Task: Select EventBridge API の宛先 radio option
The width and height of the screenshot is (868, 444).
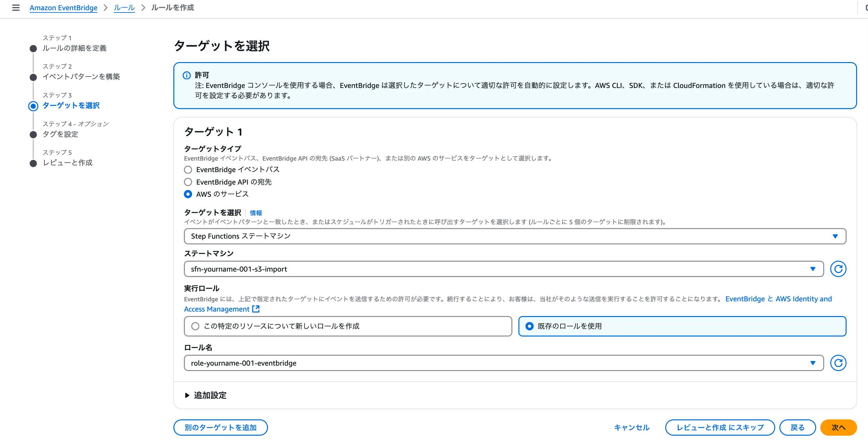Action: point(188,182)
